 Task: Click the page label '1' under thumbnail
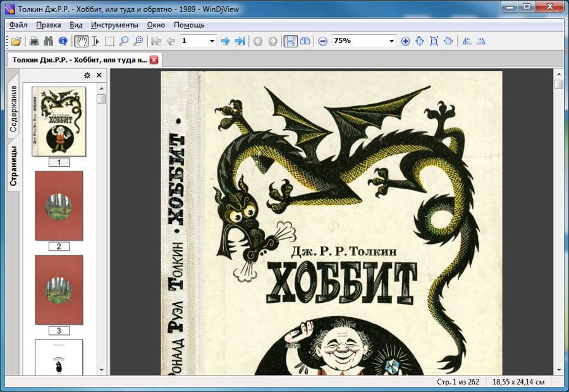click(59, 162)
